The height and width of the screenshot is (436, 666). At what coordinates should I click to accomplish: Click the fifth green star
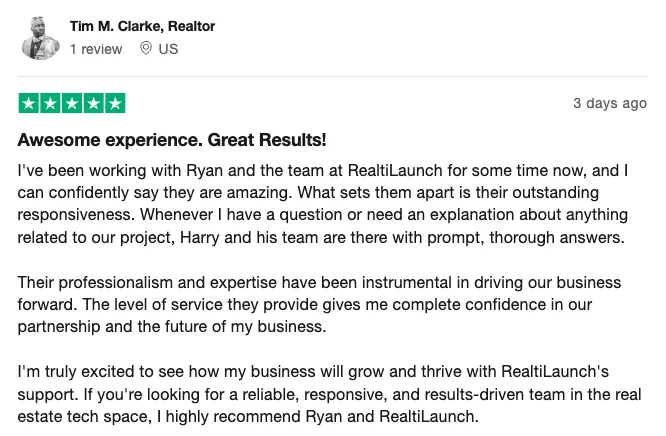click(115, 103)
